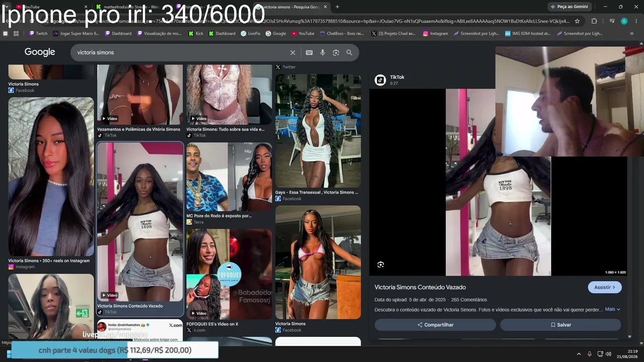Click the Salvar button
The height and width of the screenshot is (362, 644).
click(560, 325)
